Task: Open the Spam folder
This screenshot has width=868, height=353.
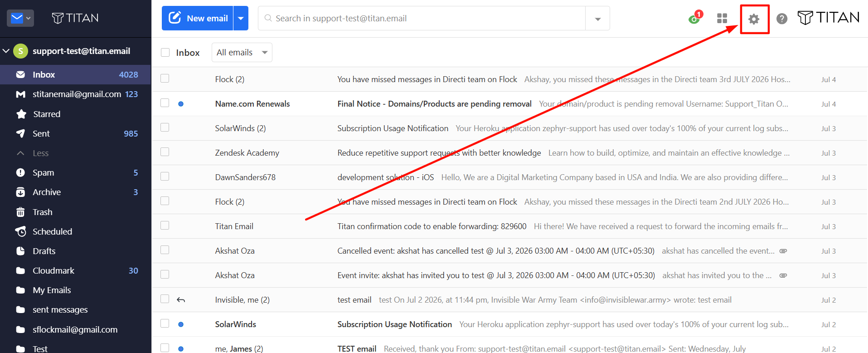Action: [75, 172]
